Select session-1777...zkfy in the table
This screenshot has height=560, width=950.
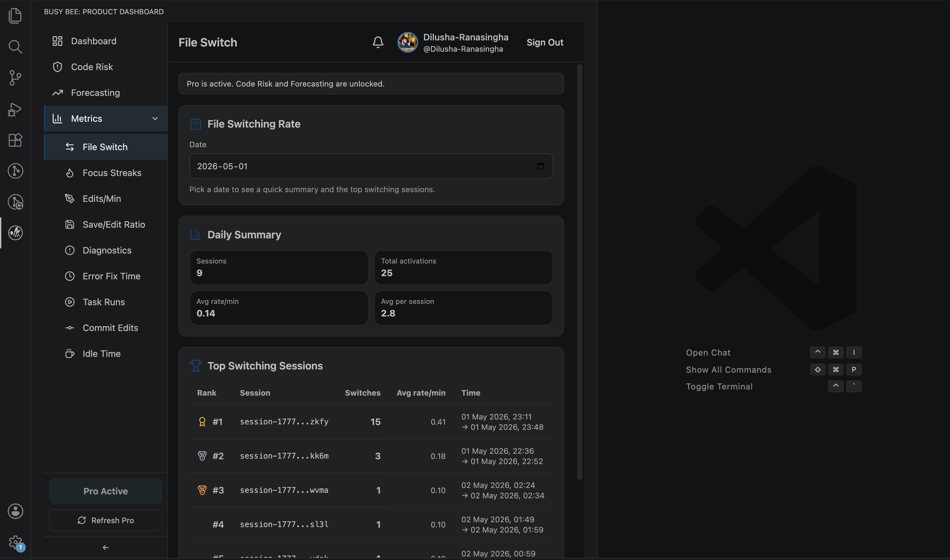click(x=284, y=422)
